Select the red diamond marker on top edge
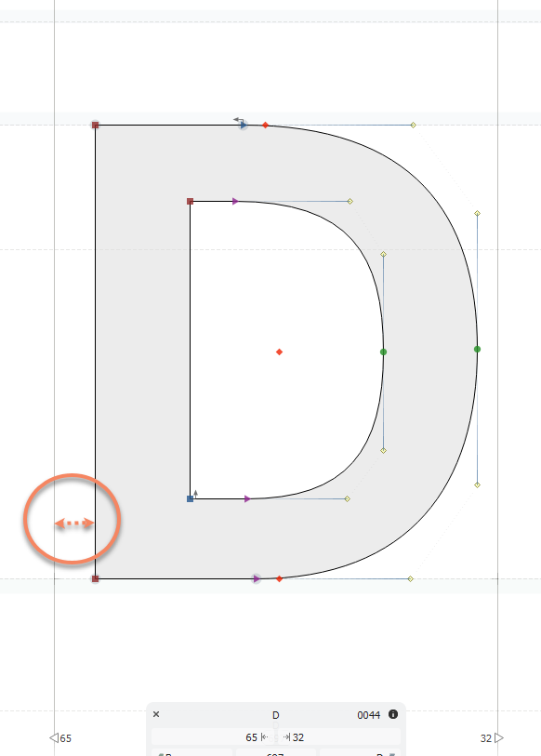The width and height of the screenshot is (541, 756). point(265,126)
